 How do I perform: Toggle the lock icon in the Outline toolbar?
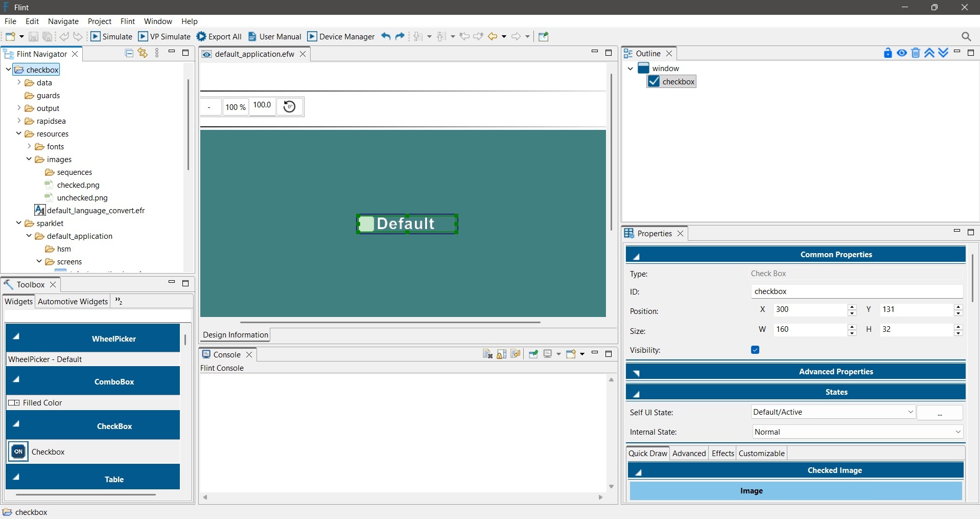[888, 53]
